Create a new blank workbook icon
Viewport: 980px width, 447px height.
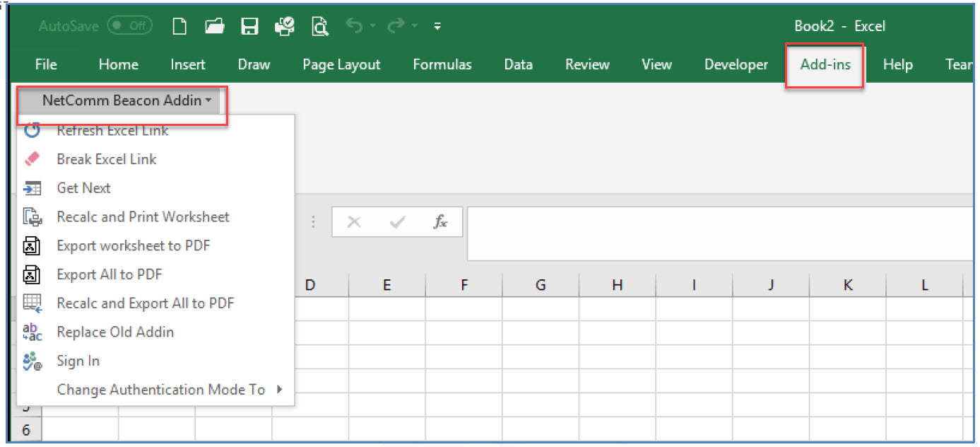coord(180,26)
